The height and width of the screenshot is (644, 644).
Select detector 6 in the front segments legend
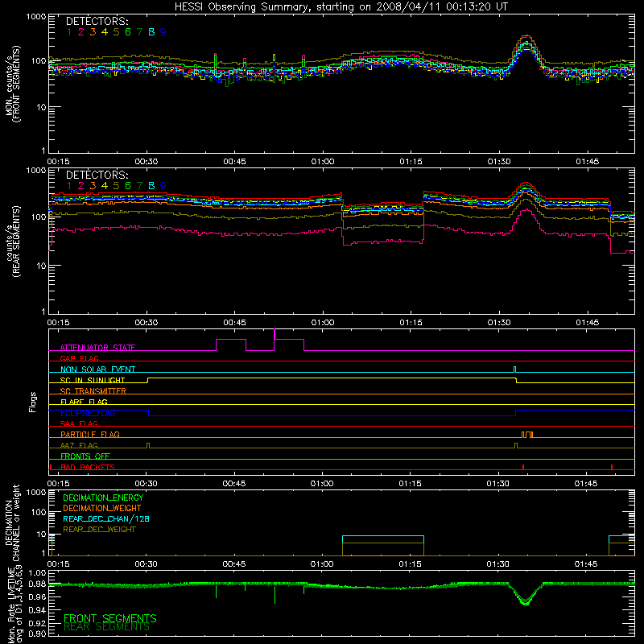[128, 32]
